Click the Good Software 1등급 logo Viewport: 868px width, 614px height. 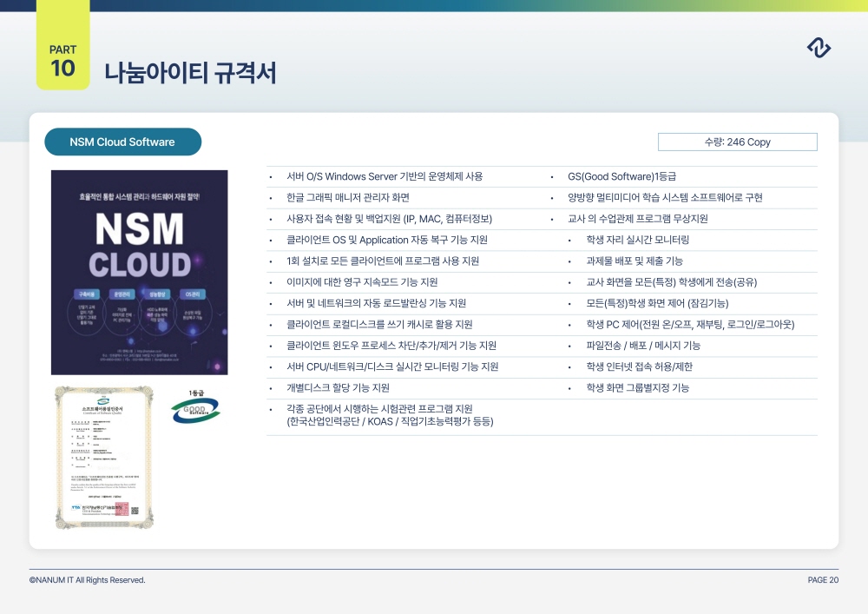(195, 407)
